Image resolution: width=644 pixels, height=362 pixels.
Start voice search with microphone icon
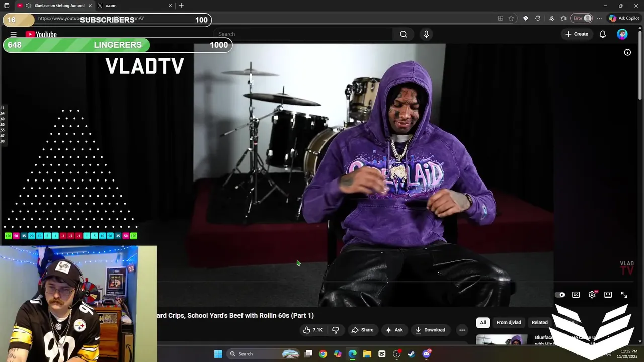(426, 34)
